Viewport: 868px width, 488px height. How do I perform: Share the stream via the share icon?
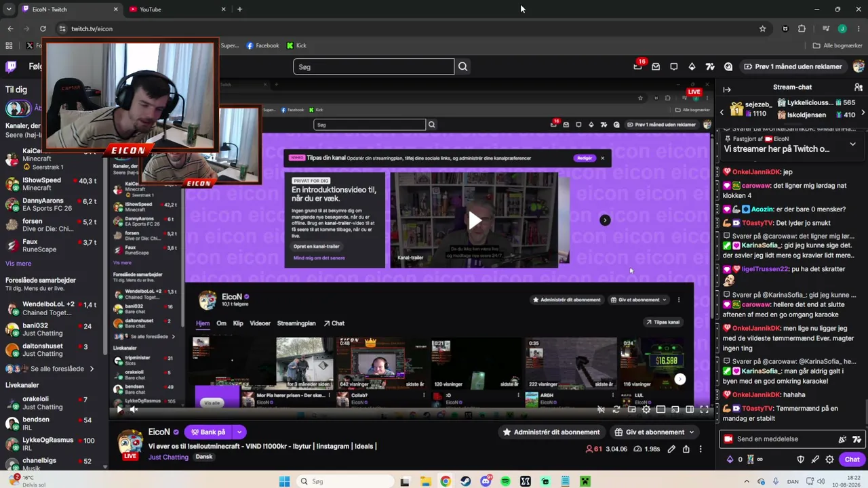[x=686, y=449]
